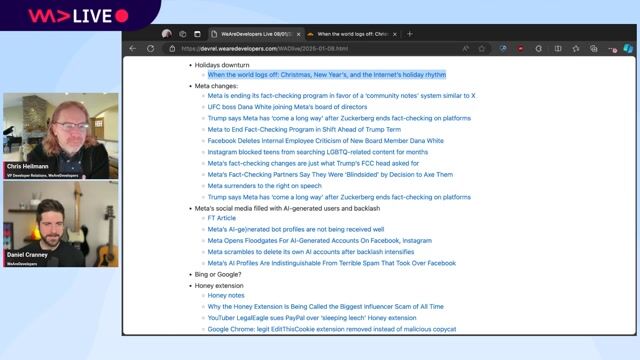640x360 pixels.
Task: Open Meta ending fact-checking community notes link
Action: [341, 96]
